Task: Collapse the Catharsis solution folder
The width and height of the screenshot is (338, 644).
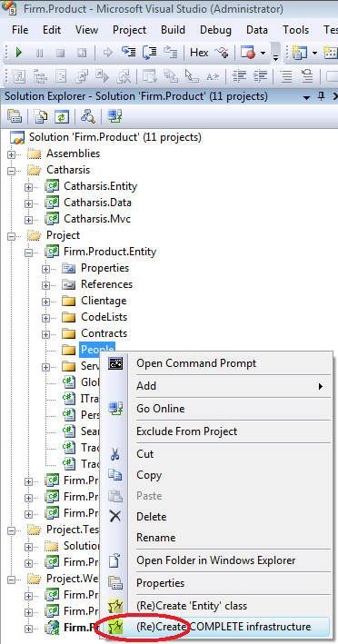Action: pyautogui.click(x=11, y=171)
